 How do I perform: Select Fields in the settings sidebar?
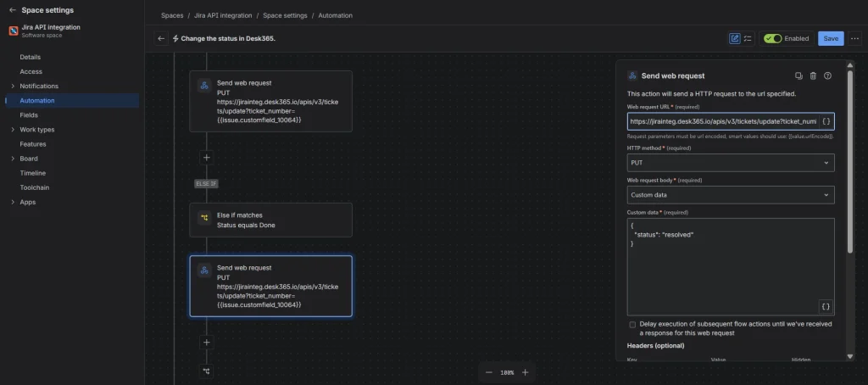coord(29,115)
